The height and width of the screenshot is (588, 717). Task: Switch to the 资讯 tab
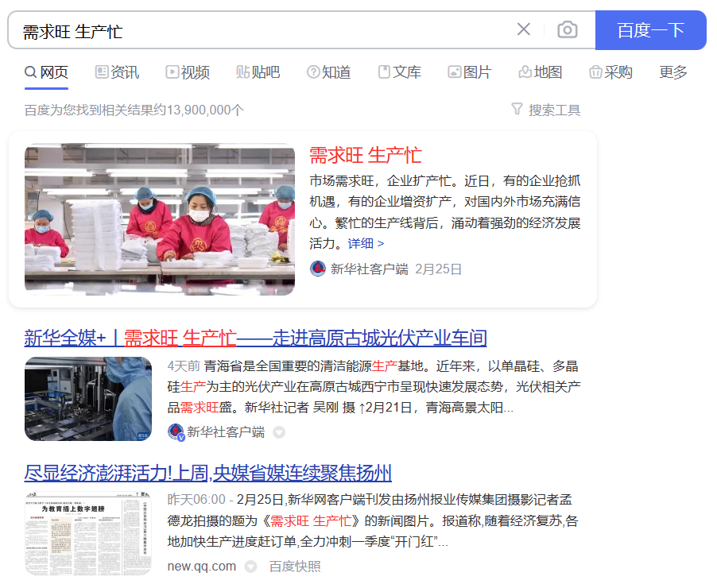point(117,72)
